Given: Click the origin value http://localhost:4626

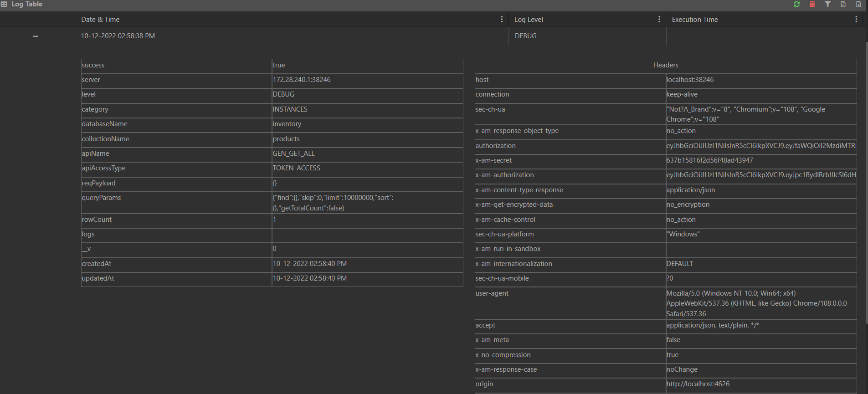Looking at the screenshot, I should (698, 384).
